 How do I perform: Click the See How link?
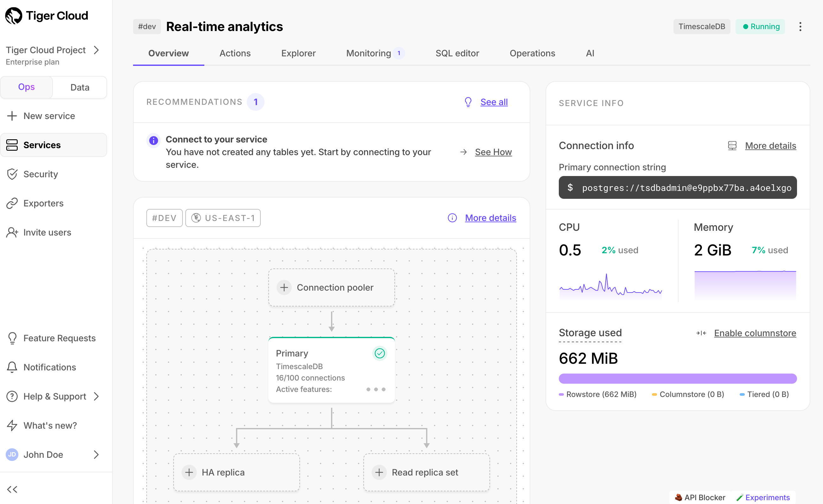(493, 152)
